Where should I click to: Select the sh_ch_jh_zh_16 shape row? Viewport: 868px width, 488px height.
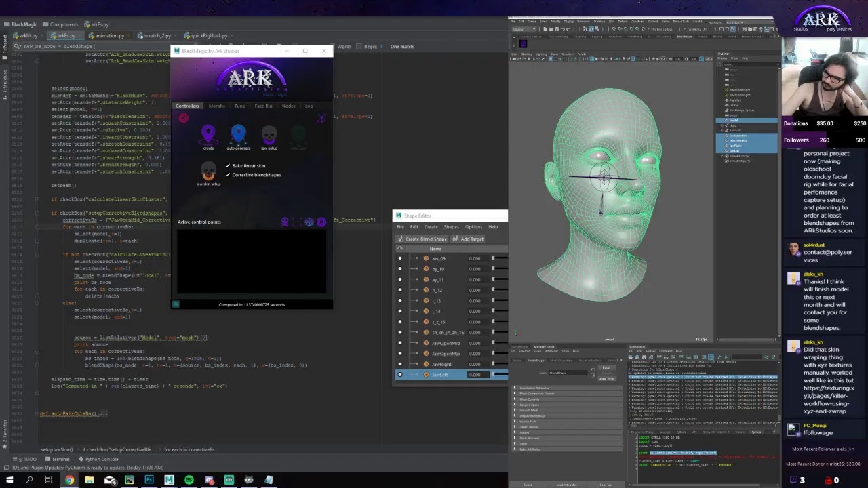pyautogui.click(x=452, y=333)
